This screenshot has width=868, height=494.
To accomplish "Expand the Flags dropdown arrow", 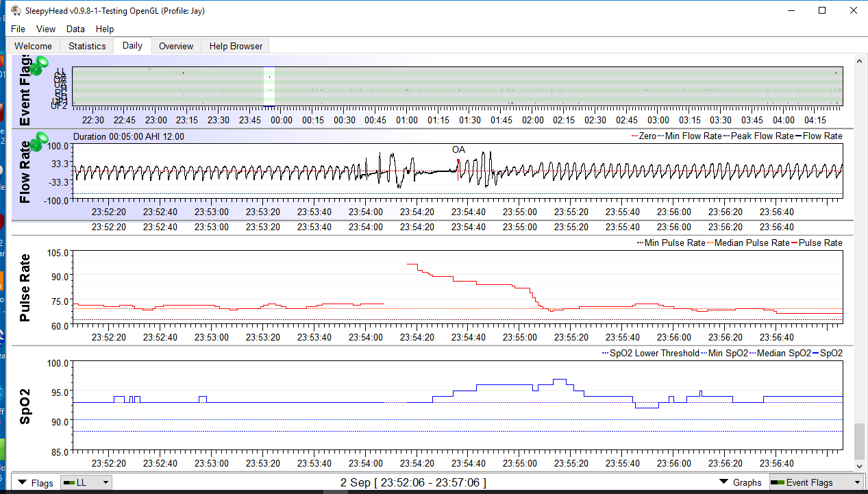I will click(x=22, y=482).
